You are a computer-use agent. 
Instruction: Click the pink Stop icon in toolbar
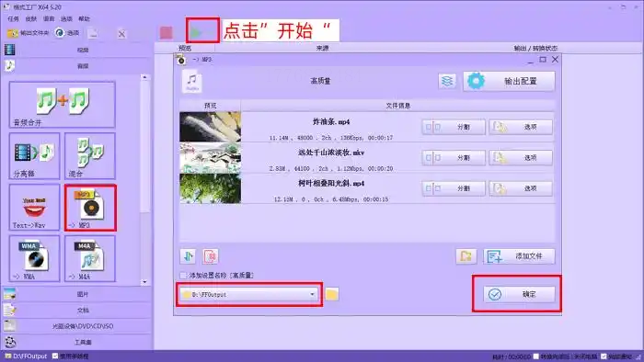167,33
